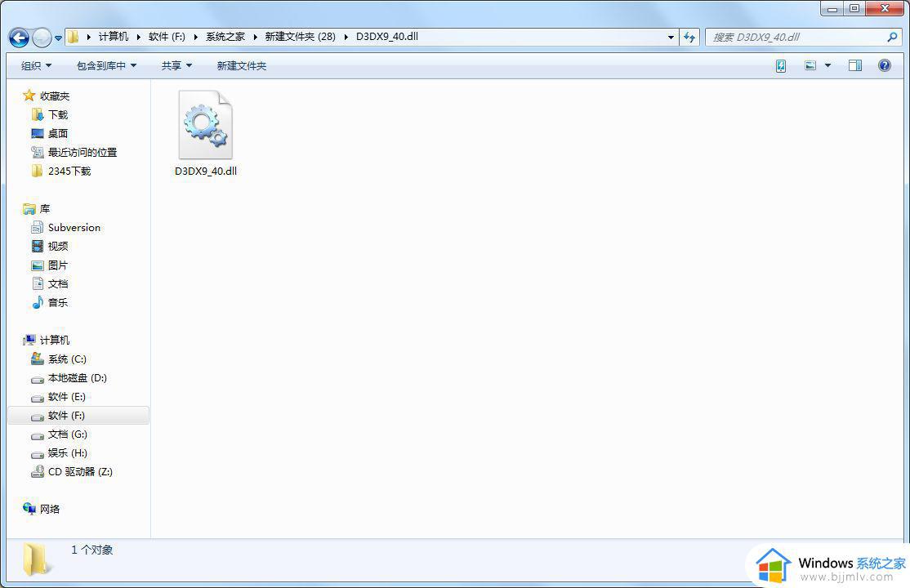This screenshot has height=588, width=910.
Task: Open drive 软件 (E:)
Action: click(67, 396)
